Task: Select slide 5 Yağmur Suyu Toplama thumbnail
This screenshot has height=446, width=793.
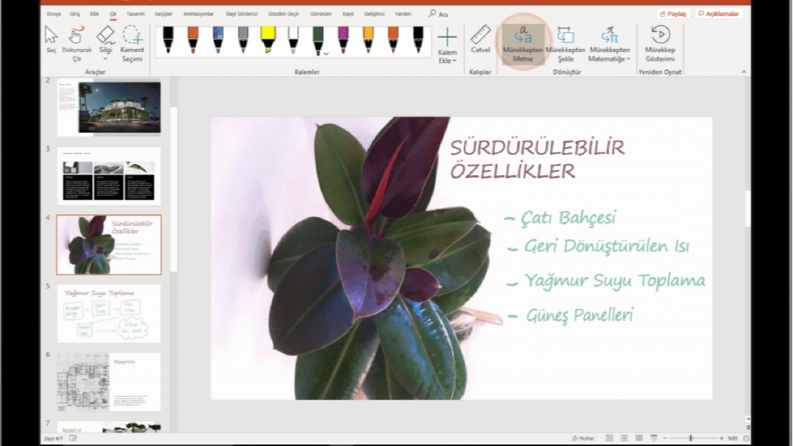Action: (109, 314)
